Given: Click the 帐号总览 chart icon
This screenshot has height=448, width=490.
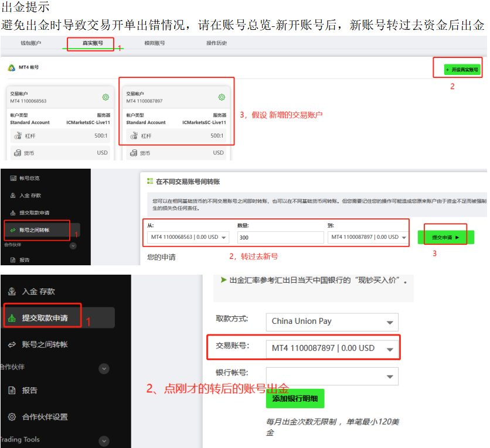Looking at the screenshot, I should [13, 178].
